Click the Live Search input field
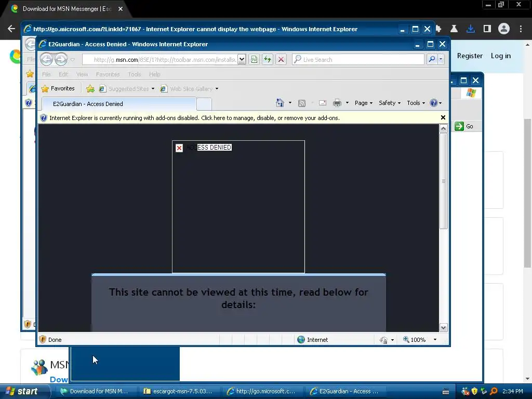 pyautogui.click(x=358, y=59)
